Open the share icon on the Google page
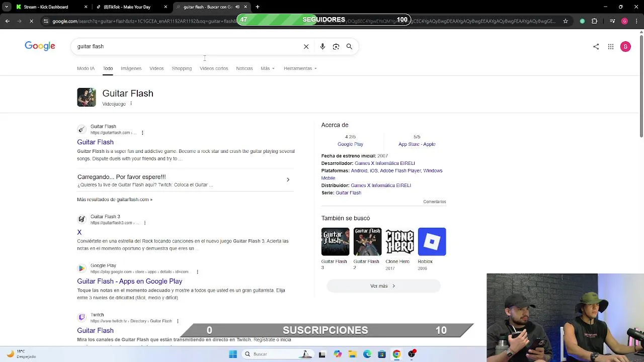Image resolution: width=644 pixels, height=362 pixels. pyautogui.click(x=596, y=47)
